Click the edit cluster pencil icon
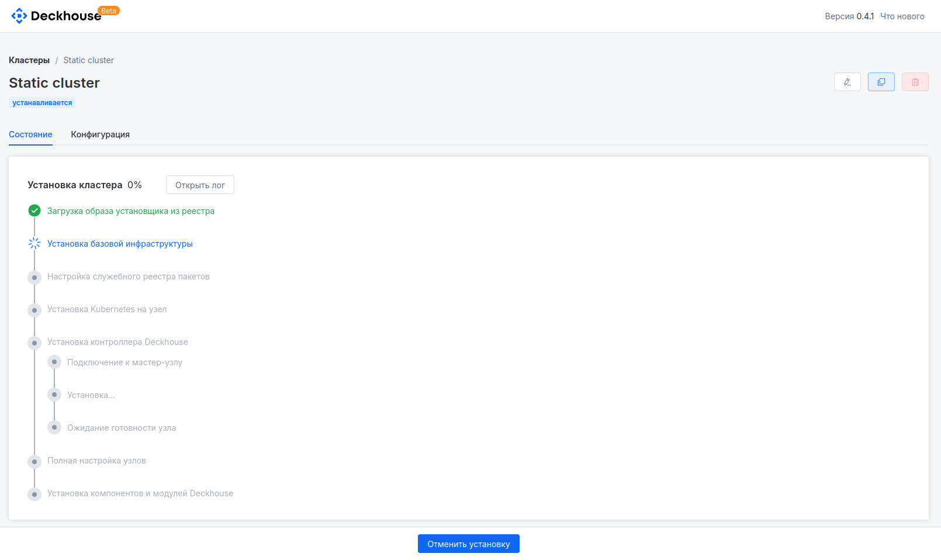Viewport: 941px width, 560px height. pos(847,82)
